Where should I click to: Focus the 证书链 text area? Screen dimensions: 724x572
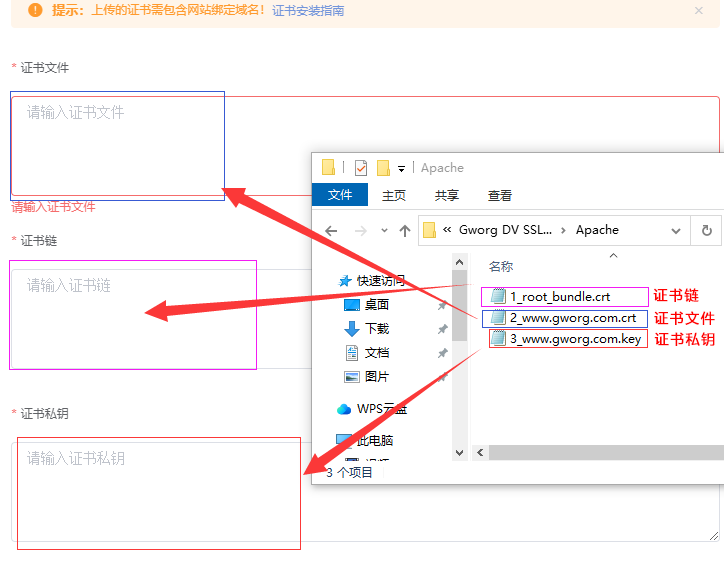pos(162,319)
